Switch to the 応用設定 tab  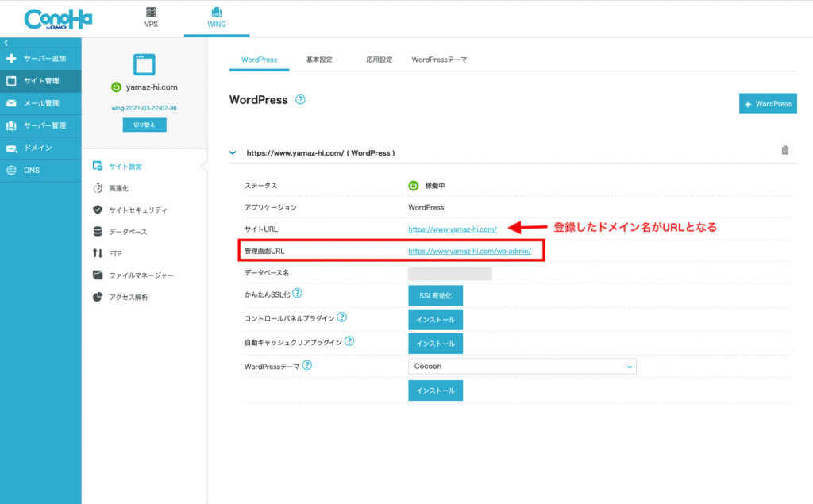[379, 60]
